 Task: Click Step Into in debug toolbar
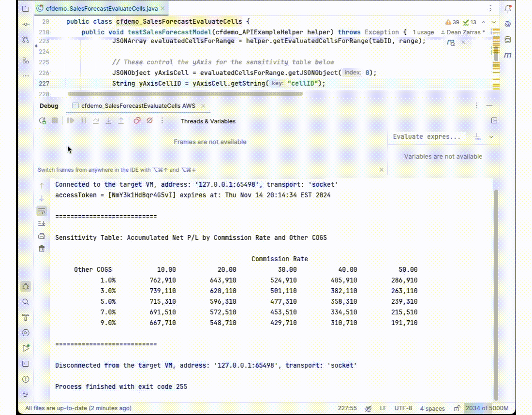click(108, 121)
